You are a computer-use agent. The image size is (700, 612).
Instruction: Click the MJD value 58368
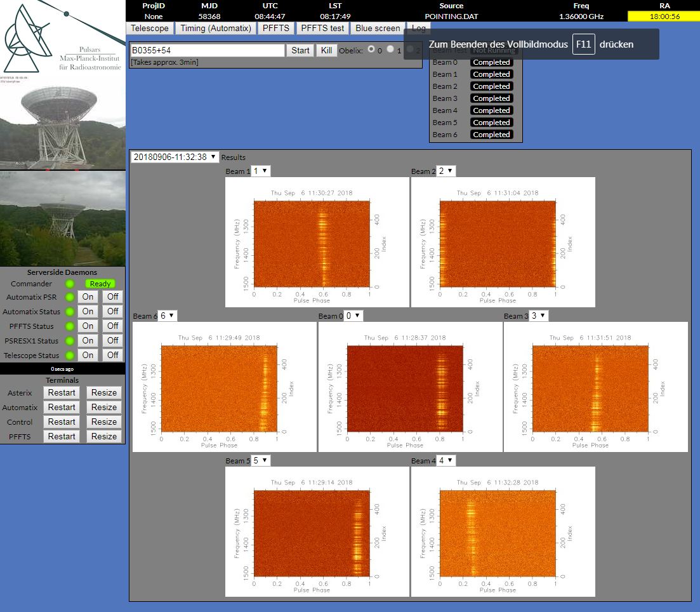pos(209,17)
